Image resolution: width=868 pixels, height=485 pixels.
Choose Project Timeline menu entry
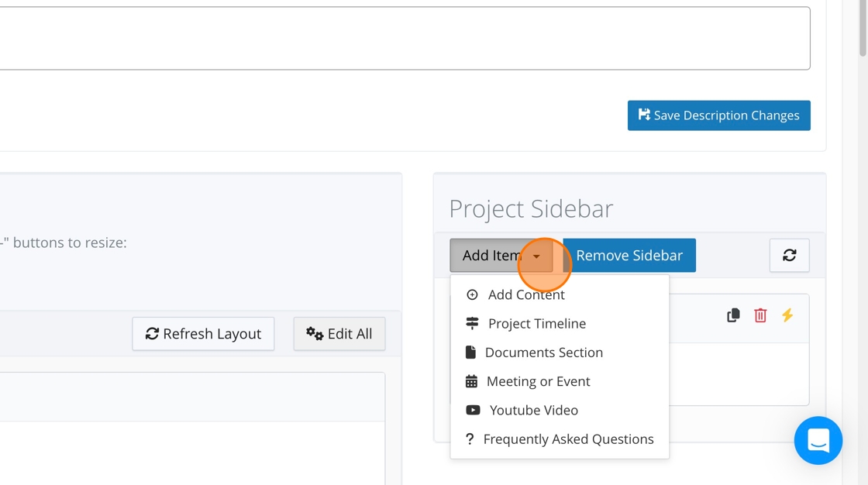point(536,323)
